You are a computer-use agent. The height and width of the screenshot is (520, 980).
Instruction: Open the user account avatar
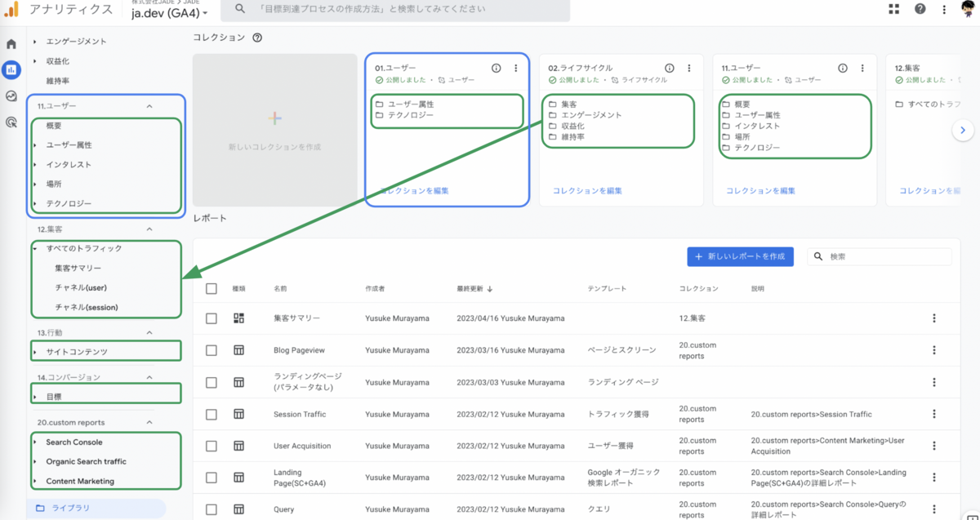click(x=969, y=8)
